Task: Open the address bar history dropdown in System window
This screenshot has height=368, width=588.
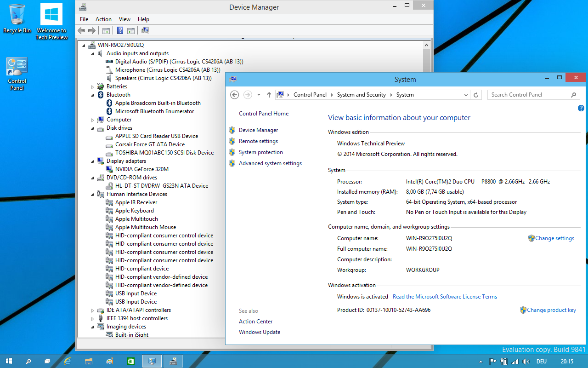Action: (466, 95)
